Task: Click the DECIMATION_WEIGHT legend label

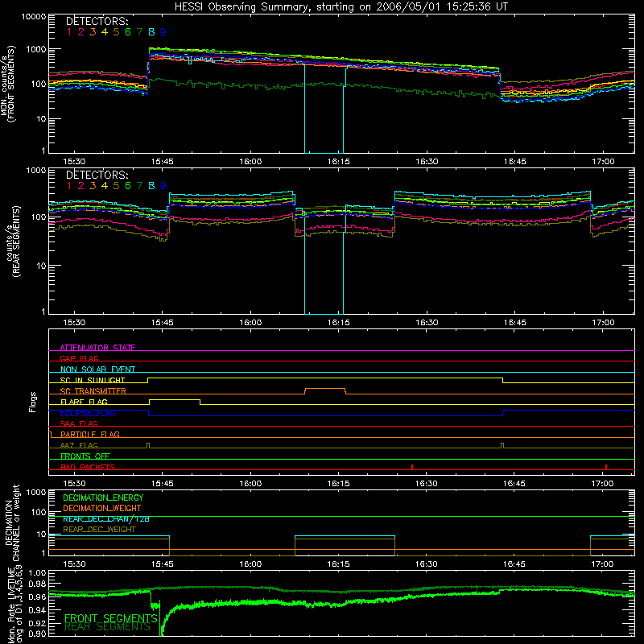Action: coord(102,508)
